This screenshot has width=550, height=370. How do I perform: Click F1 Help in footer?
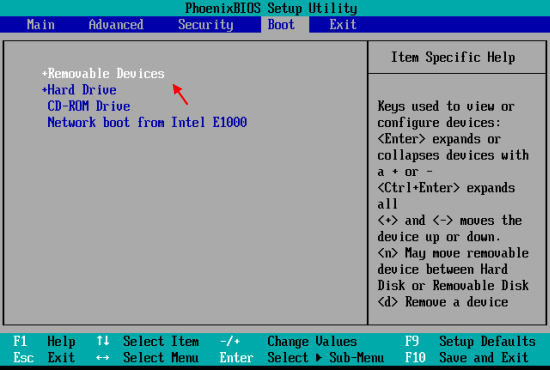44,341
